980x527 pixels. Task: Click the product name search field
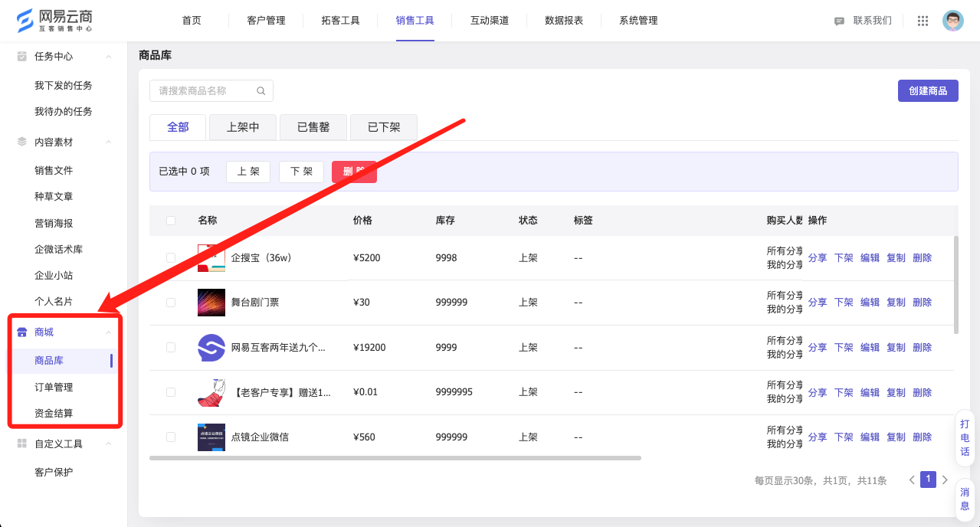point(204,91)
